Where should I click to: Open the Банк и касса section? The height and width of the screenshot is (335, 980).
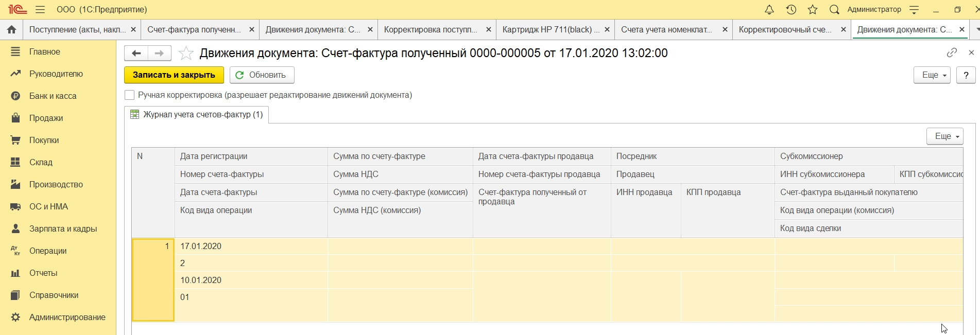[x=53, y=96]
